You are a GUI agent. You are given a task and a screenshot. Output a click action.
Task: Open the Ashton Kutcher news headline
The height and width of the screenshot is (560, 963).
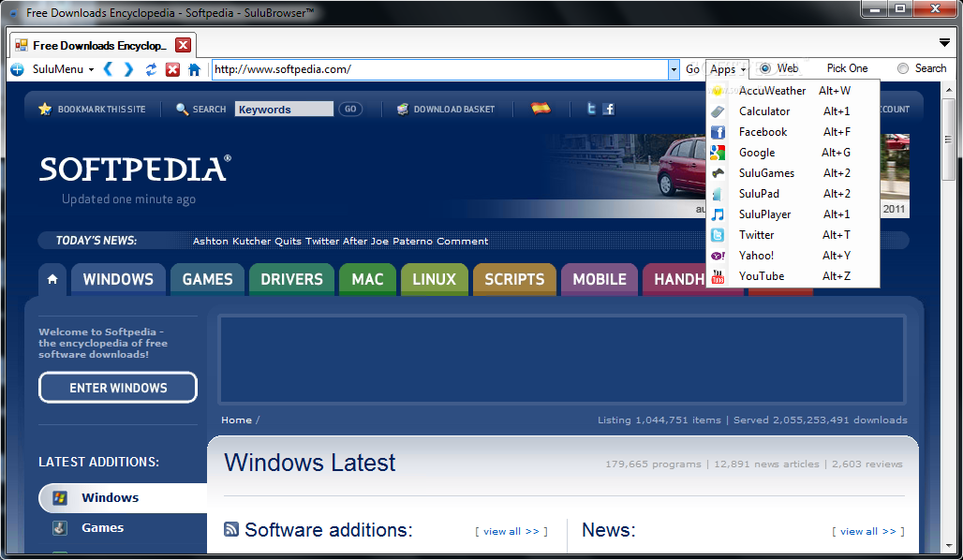pyautogui.click(x=340, y=241)
